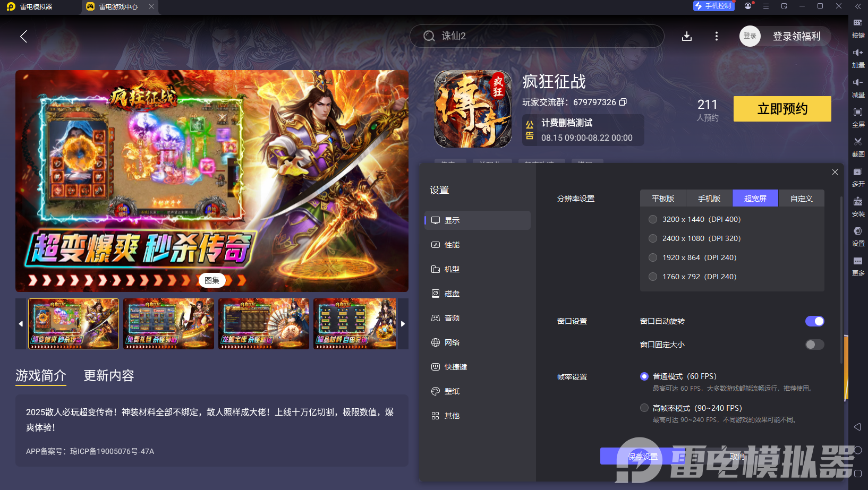Disable the 窗口自动旋转 toggle
This screenshot has height=490, width=868.
pos(814,321)
